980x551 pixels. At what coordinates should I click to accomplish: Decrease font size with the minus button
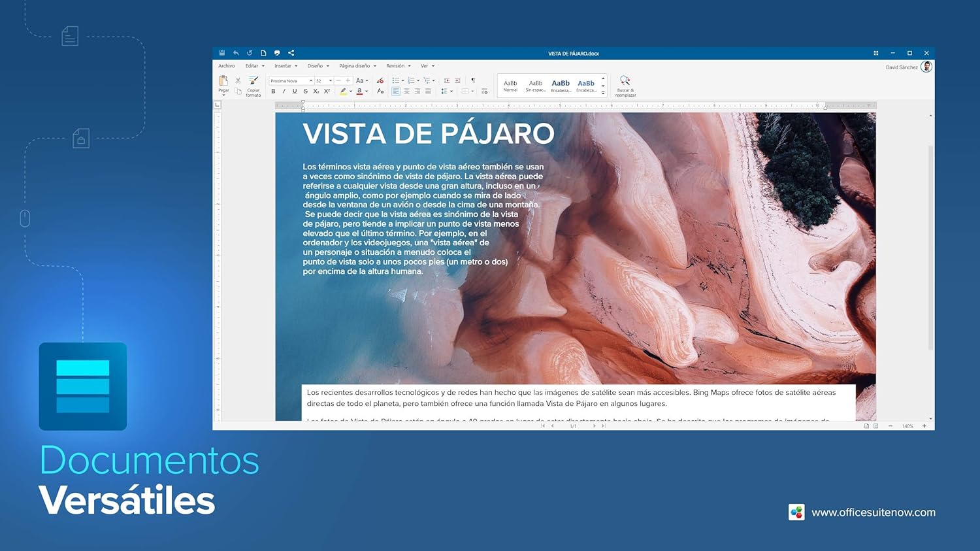pyautogui.click(x=338, y=80)
